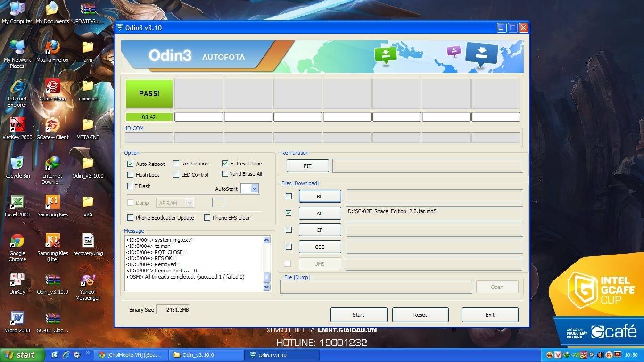Tick the checkbox beside the CSC button
The width and height of the screenshot is (644, 362).
[289, 247]
